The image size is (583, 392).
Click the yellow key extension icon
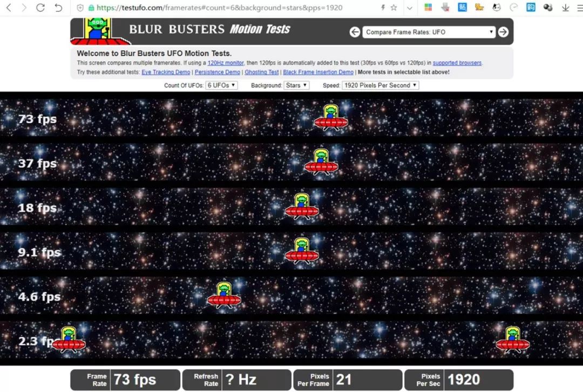click(479, 8)
